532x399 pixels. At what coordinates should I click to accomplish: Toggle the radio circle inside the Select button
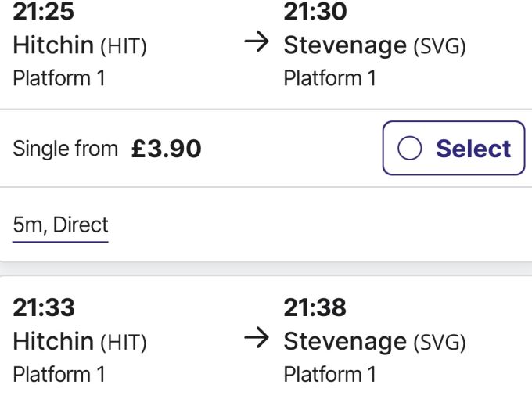410,149
